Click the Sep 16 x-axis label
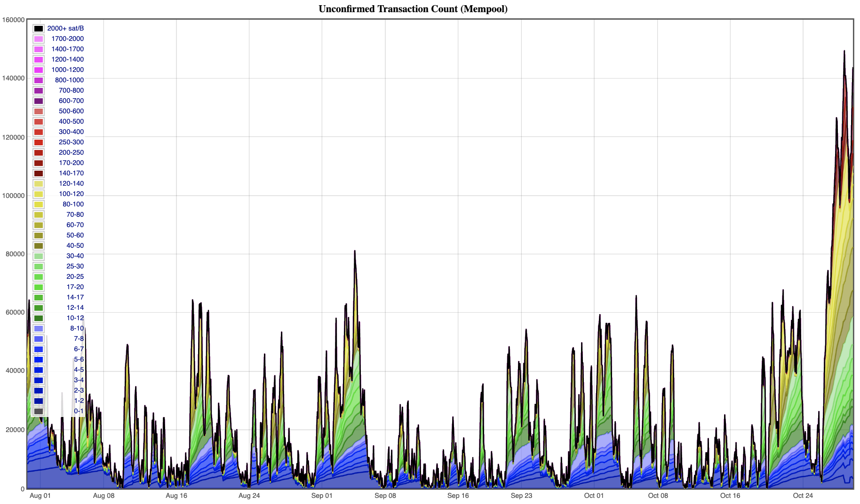Viewport: 860px width, 504px height. tap(458, 496)
